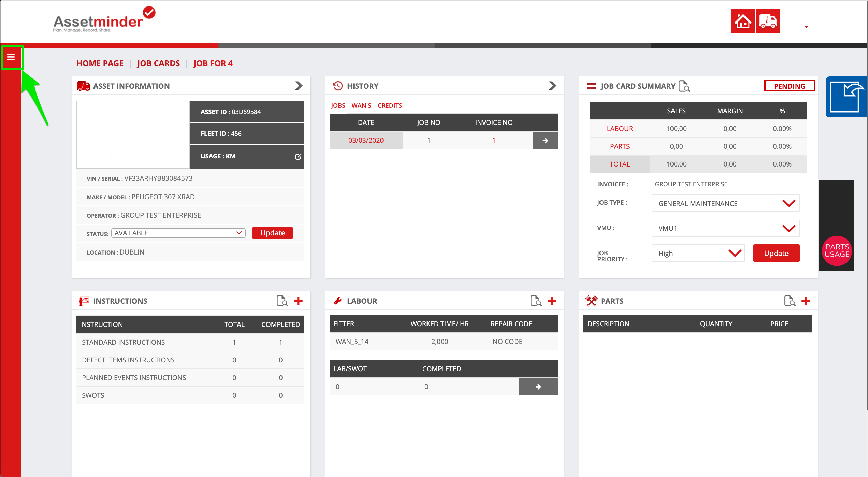This screenshot has width=868, height=477.
Task: Add a new part with plus icon
Action: click(x=806, y=301)
